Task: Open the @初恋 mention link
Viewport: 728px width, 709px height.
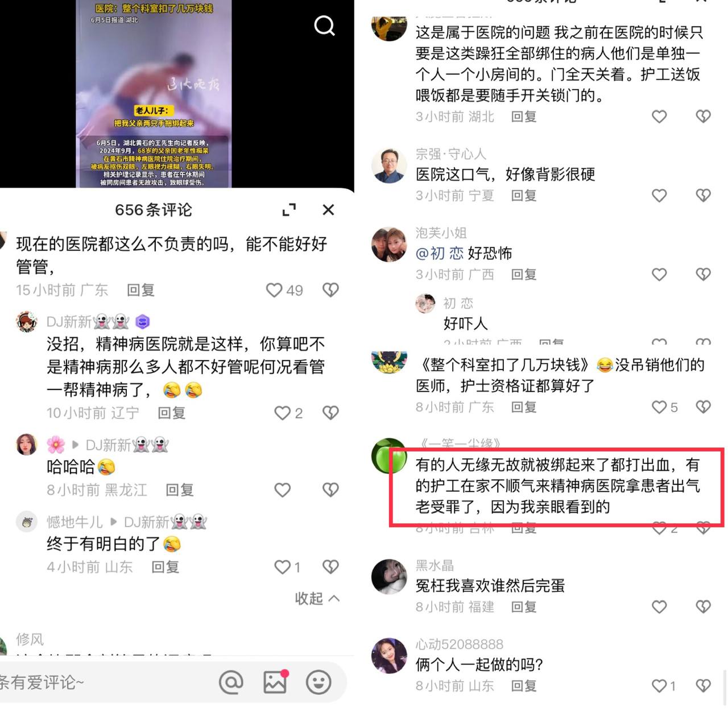Action: coord(440,253)
